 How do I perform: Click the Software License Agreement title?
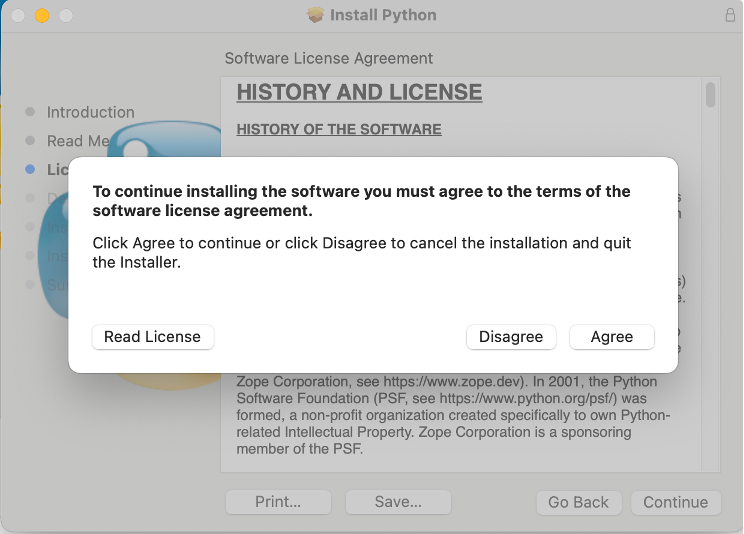click(328, 58)
